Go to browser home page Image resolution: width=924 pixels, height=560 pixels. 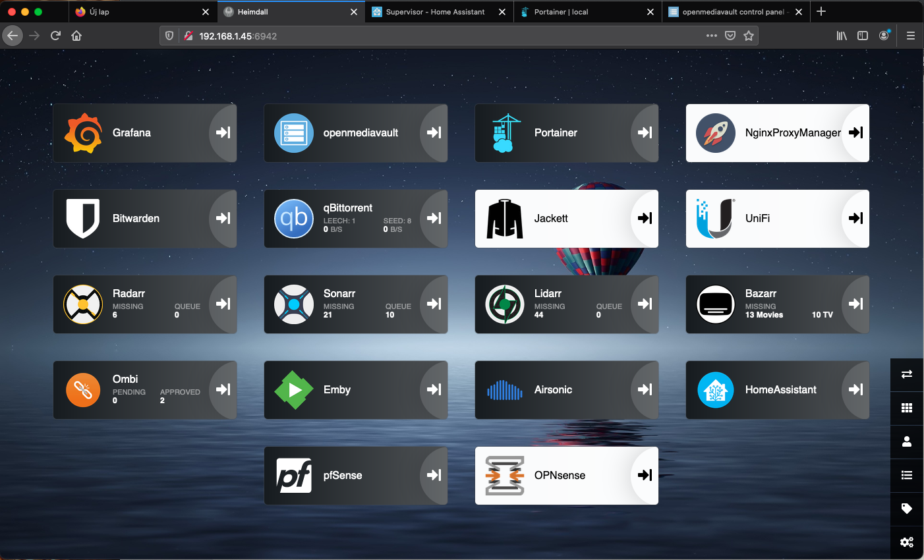76,36
